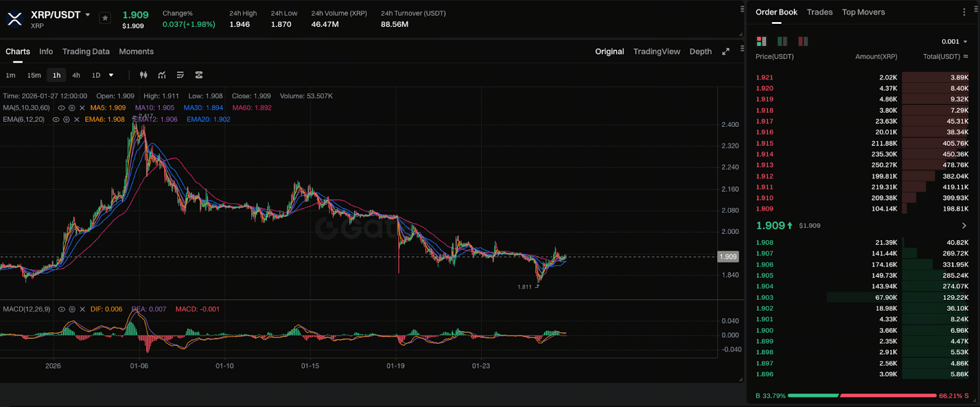Click the Price(USDT) column header
This screenshot has width=980, height=407.
[x=774, y=56]
